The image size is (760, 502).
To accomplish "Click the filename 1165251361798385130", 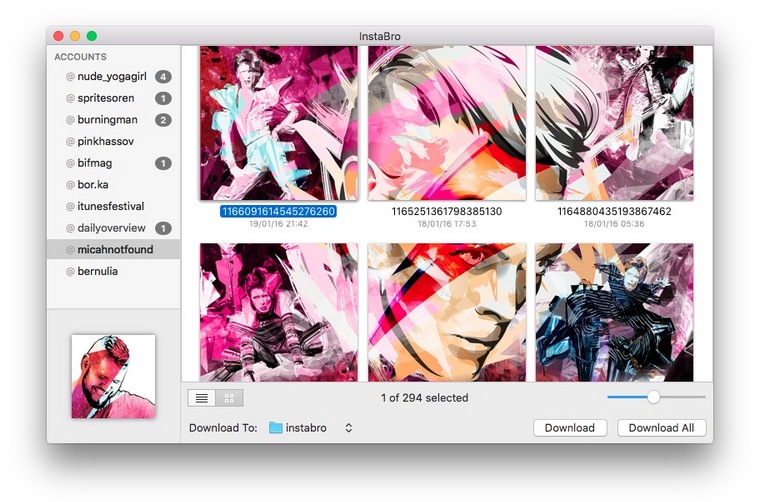I will point(447,211).
